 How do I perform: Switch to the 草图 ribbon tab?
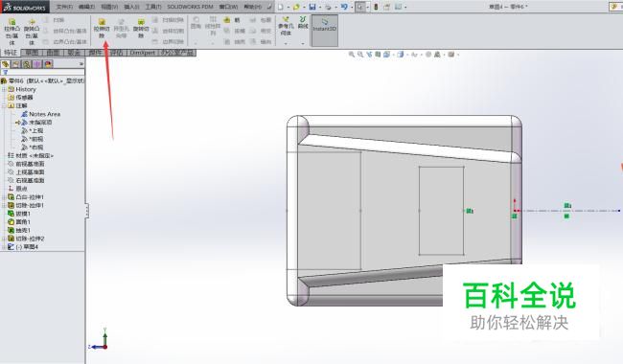32,53
